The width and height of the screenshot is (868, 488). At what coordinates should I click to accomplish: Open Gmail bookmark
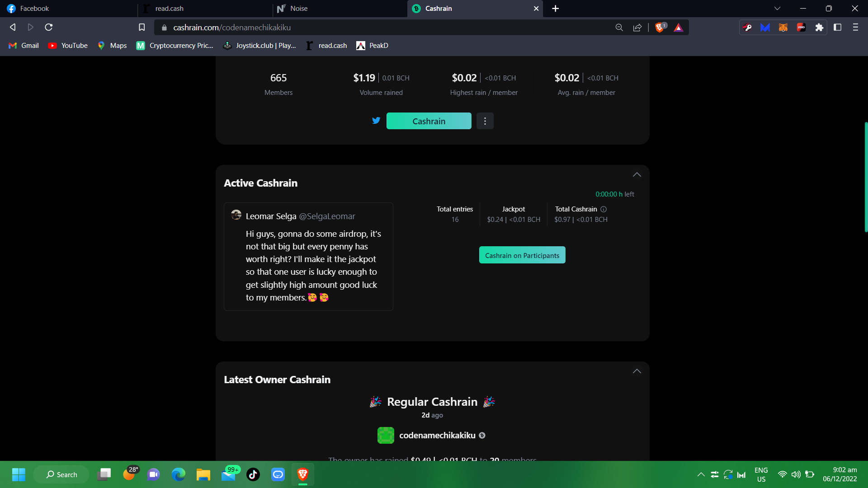[24, 46]
